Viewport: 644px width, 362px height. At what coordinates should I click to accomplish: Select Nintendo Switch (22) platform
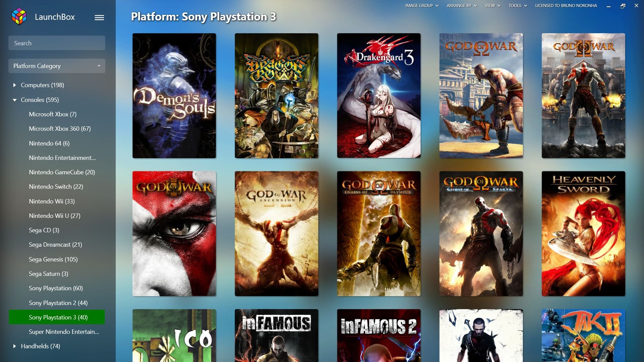[56, 187]
